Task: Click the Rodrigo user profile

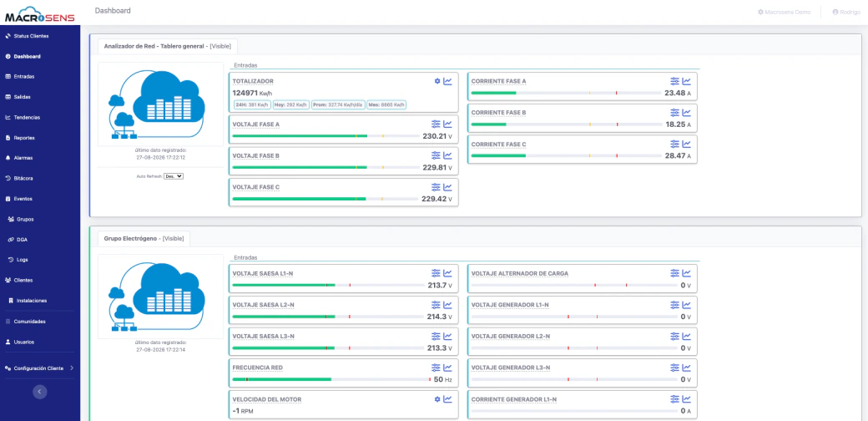Action: tap(846, 12)
